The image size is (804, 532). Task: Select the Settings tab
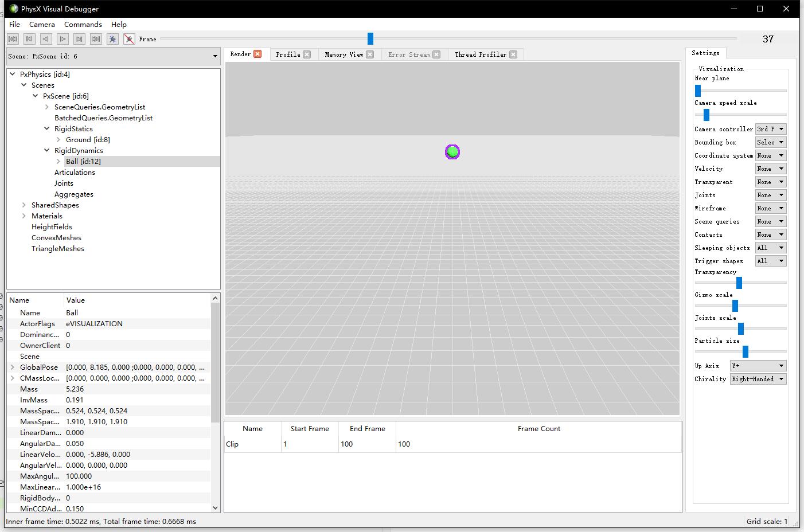pos(705,53)
